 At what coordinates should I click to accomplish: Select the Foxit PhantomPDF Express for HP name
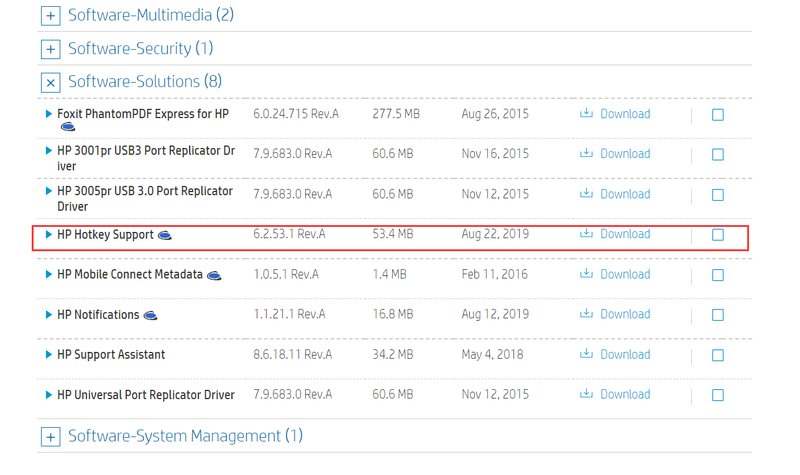pyautogui.click(x=143, y=114)
